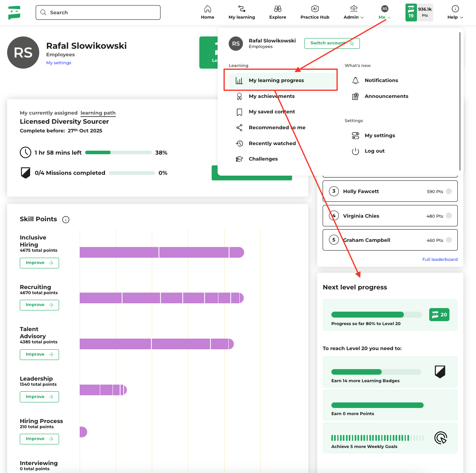The width and height of the screenshot is (476, 473).
Task: Click the 0% Missions progress bar
Action: 132,173
